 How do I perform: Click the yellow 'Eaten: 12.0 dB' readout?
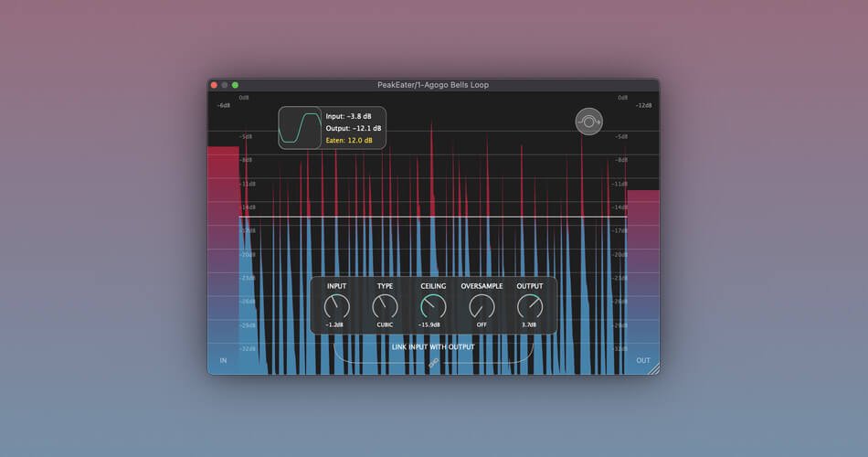tap(349, 141)
